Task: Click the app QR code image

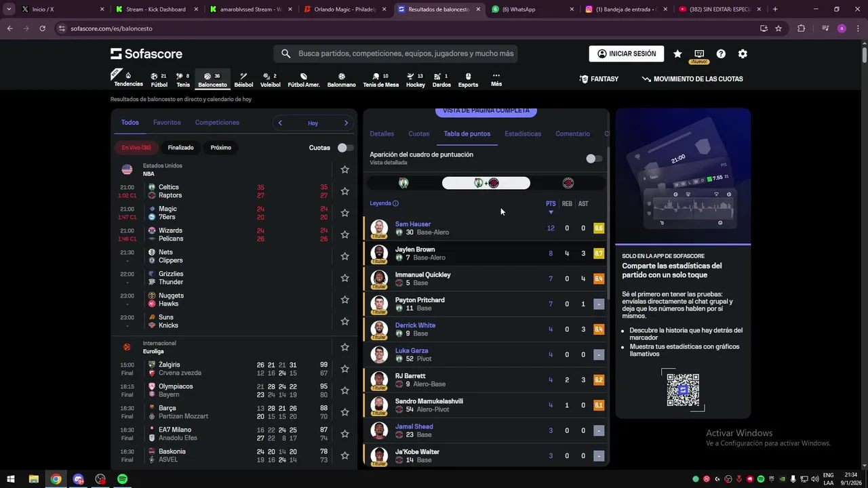Action: tap(683, 390)
